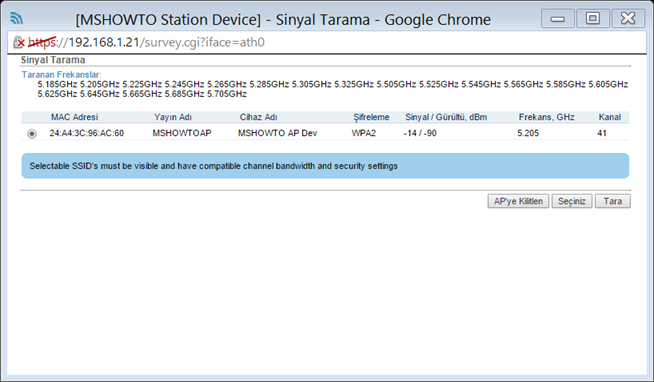This screenshot has height=382, width=654.
Task: Click the Seçiniz button
Action: pos(572,201)
